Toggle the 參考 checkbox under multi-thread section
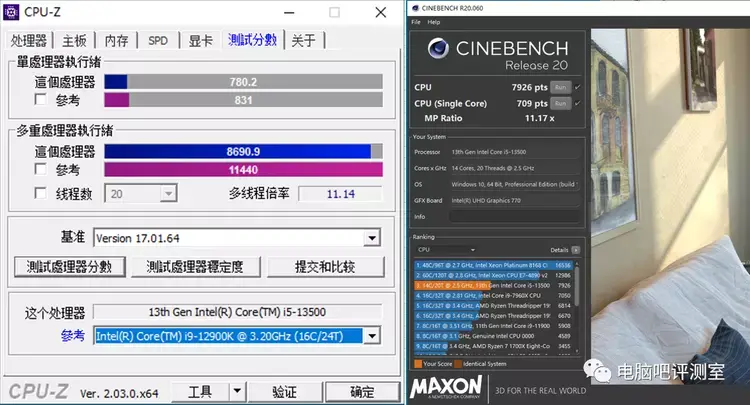The width and height of the screenshot is (750, 405). tap(41, 169)
